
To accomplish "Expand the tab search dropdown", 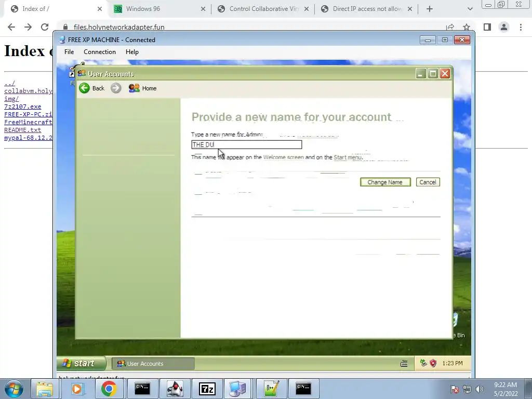I will (470, 9).
